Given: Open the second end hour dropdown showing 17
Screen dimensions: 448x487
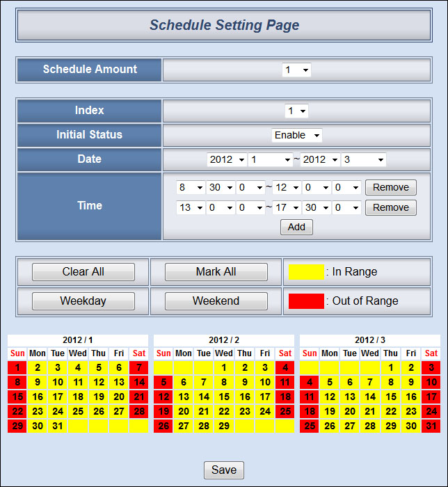Looking at the screenshot, I should [x=287, y=208].
